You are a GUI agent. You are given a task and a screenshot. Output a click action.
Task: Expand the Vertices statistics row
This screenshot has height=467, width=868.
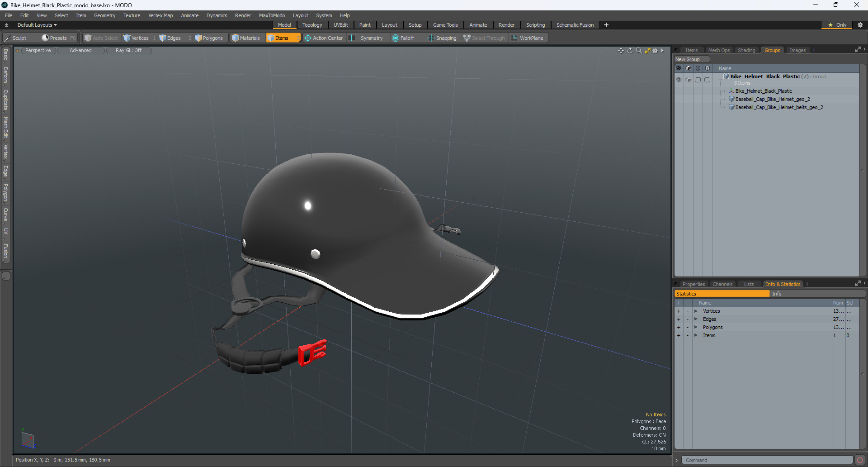[x=696, y=311]
